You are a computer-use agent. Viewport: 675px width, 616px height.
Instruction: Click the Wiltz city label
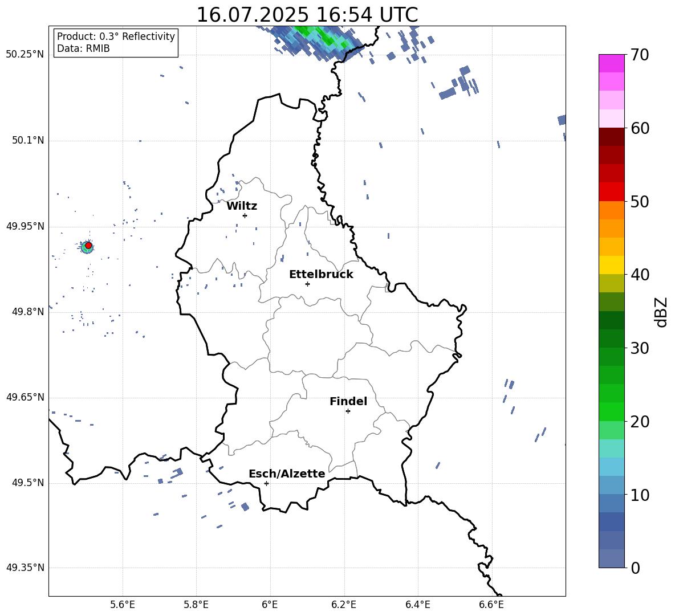[242, 206]
